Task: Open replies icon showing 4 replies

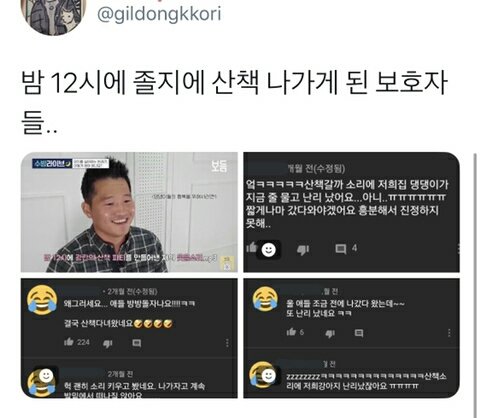Action: point(340,249)
